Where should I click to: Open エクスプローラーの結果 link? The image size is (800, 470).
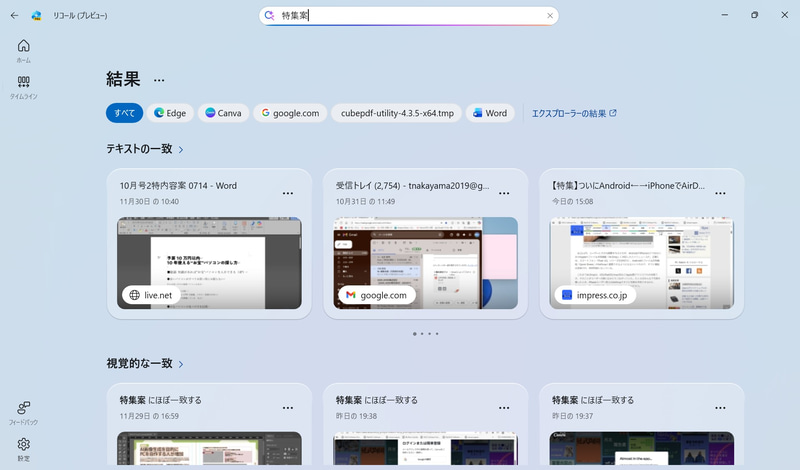click(574, 113)
